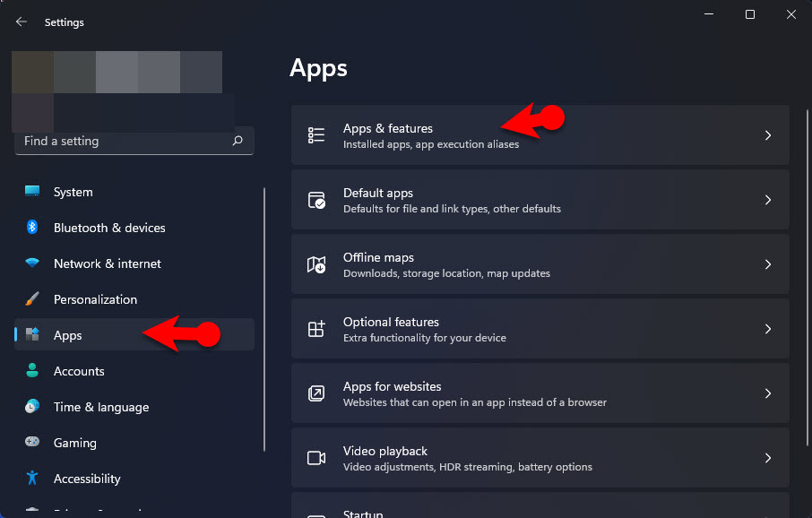Maximize the Settings window
This screenshot has width=812, height=518.
(x=750, y=14)
